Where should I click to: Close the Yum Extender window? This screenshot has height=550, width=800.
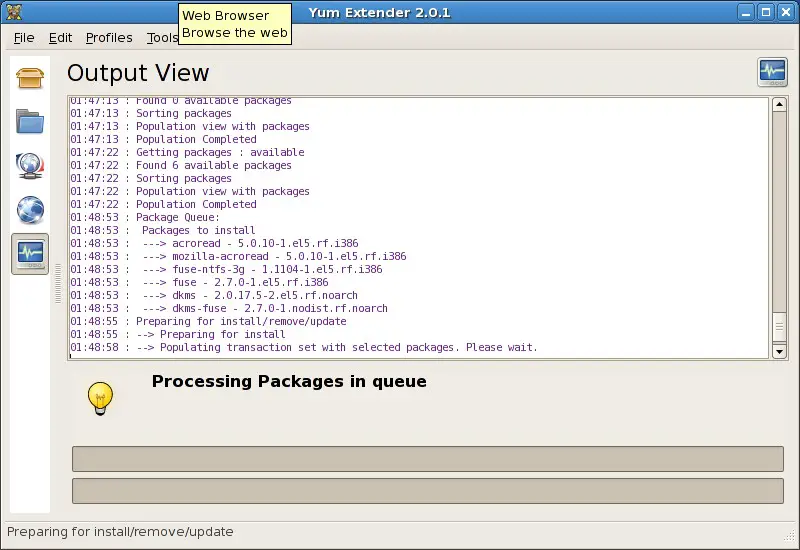(x=786, y=12)
